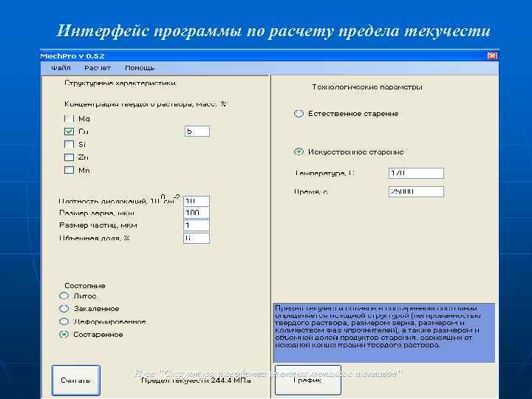The image size is (532, 399).
Task: Select the Состаренное state radio button
Action: coord(64,334)
